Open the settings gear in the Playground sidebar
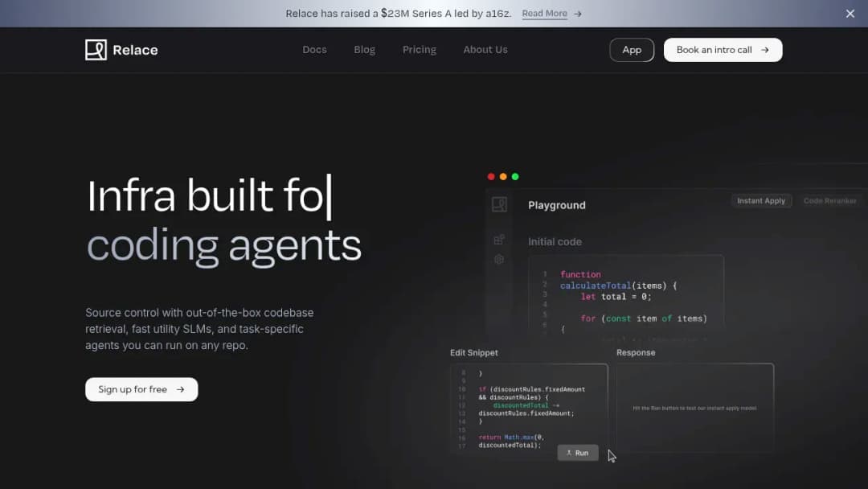The width and height of the screenshot is (868, 489). coord(499,259)
